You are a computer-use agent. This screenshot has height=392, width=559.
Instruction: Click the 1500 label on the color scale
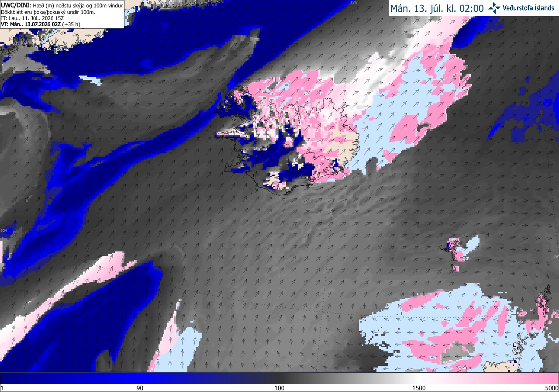click(x=419, y=388)
